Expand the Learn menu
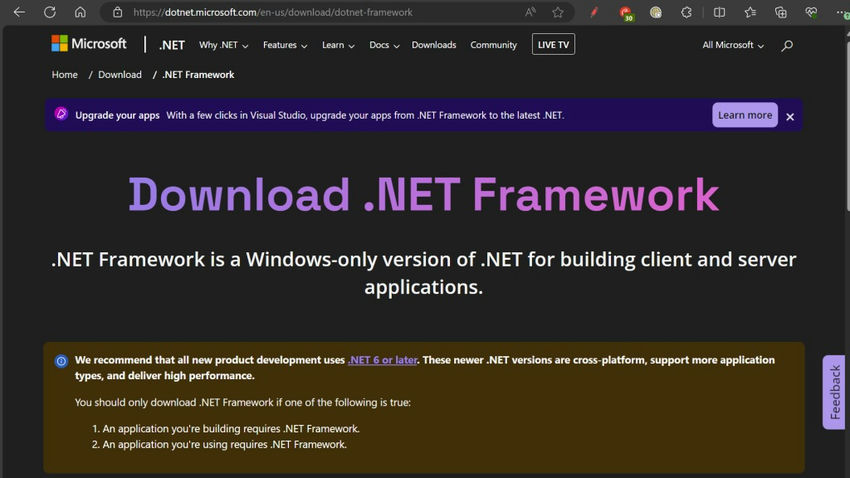 point(338,45)
